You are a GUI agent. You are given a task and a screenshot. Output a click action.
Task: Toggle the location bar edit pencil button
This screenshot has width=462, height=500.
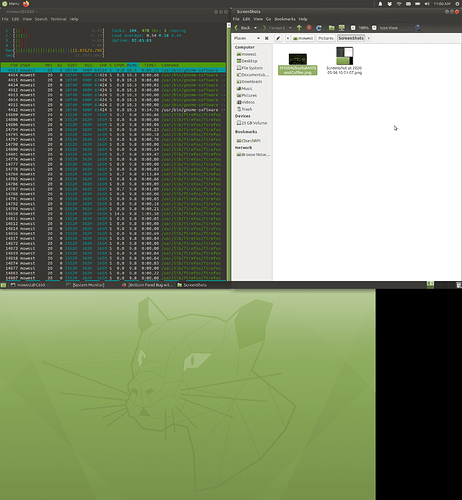(x=278, y=38)
